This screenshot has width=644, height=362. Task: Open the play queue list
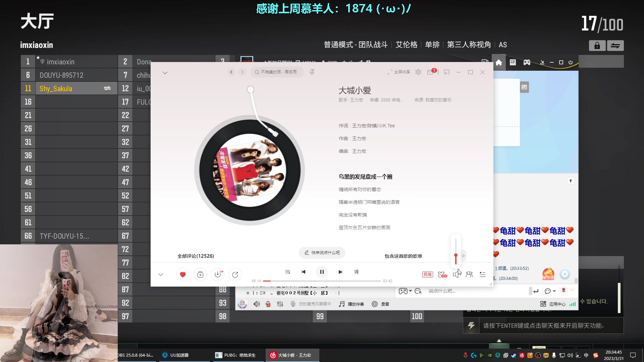pos(483,275)
